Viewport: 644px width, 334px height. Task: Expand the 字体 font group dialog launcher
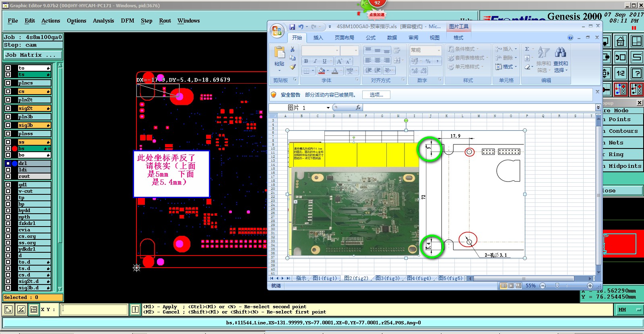pyautogui.click(x=357, y=80)
